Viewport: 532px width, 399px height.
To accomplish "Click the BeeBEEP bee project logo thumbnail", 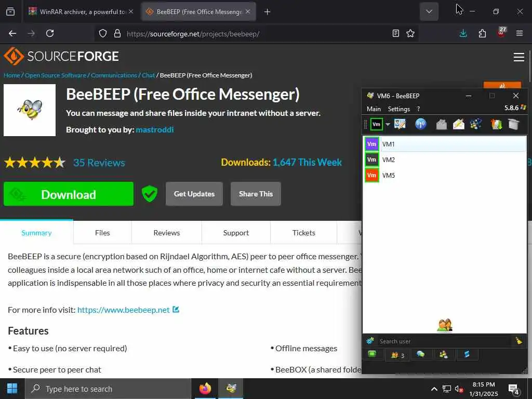I will pyautogui.click(x=30, y=110).
